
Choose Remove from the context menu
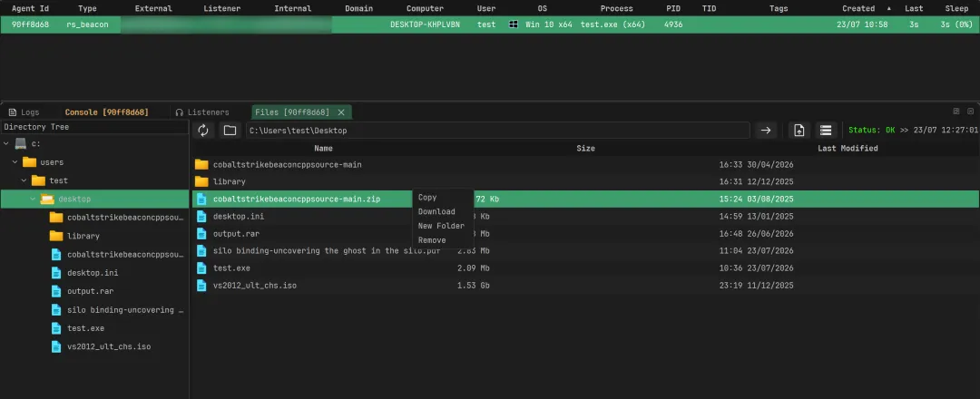[432, 240]
